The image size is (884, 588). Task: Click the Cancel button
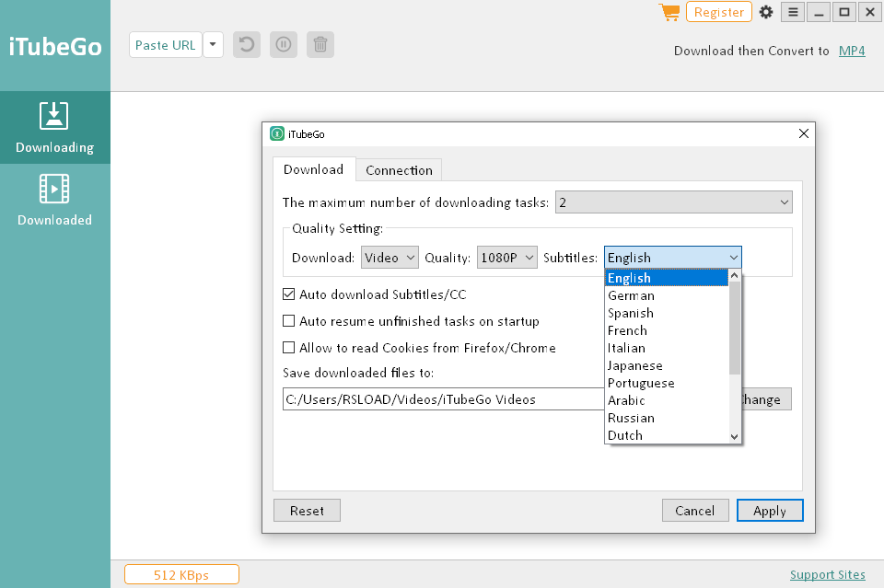tap(695, 511)
